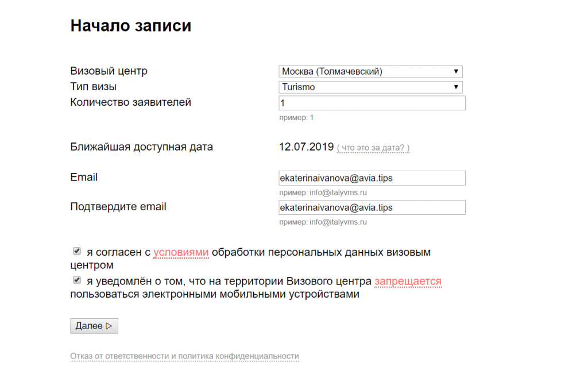Image resolution: width=588 pixels, height=374 pixels.
Task: Expand the Тип визы dropdown showing Turismo
Action: (370, 87)
